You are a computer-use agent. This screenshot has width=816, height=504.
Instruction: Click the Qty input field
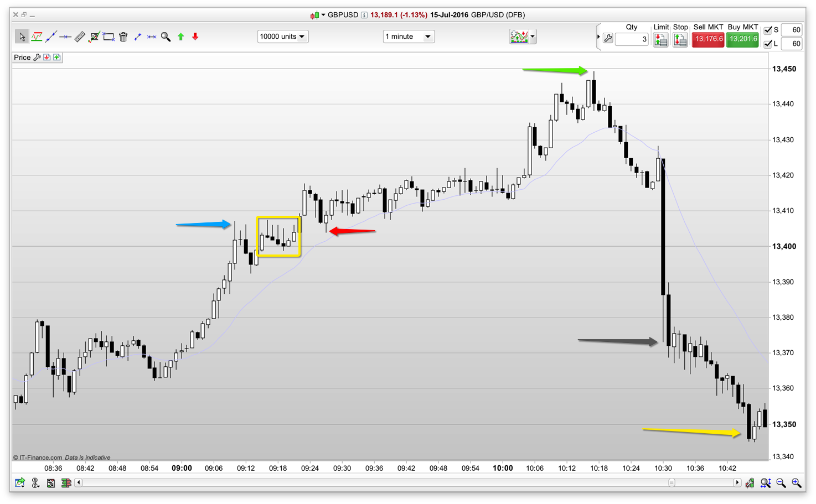point(632,39)
